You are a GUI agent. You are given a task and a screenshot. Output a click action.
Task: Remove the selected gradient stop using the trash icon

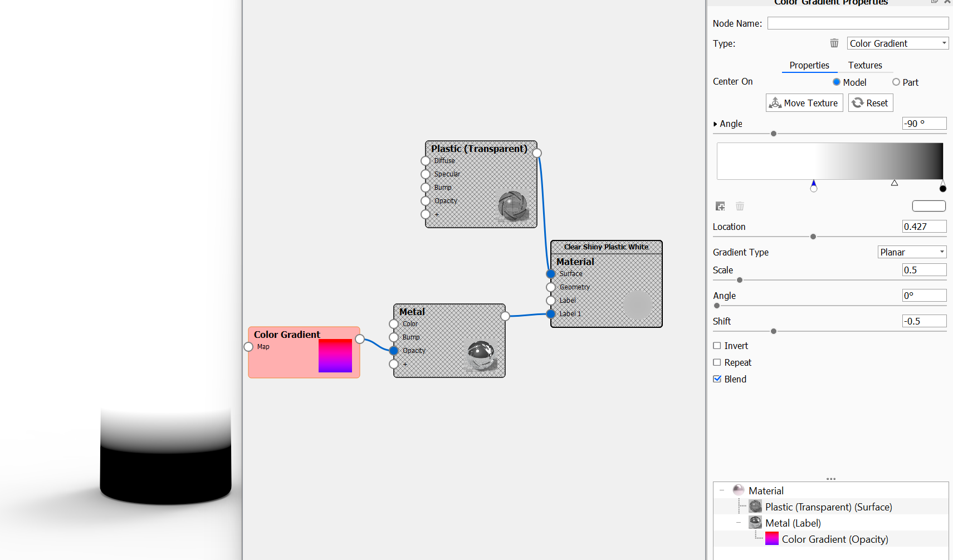click(x=740, y=207)
